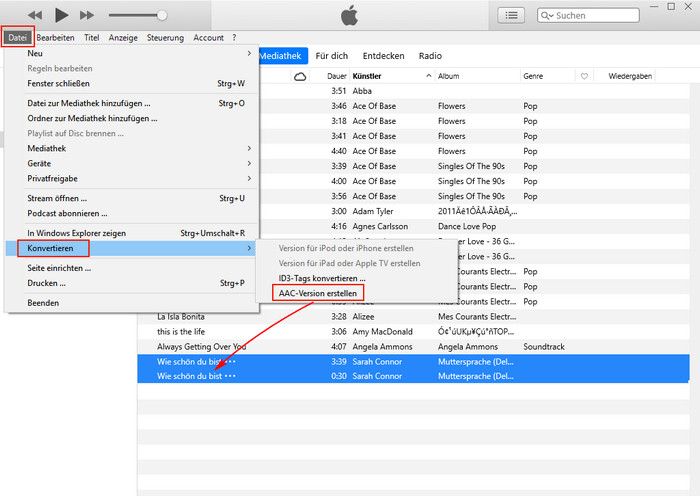
Task: Select the Agnes Carlsson Dance Love Pop row
Action: click(x=473, y=226)
